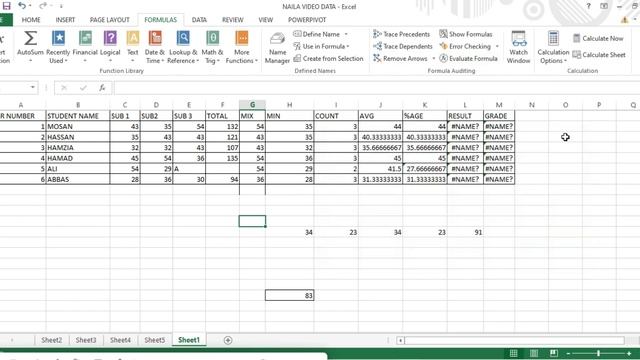The height and width of the screenshot is (360, 640).
Task: Select column G header
Action: tap(252, 105)
